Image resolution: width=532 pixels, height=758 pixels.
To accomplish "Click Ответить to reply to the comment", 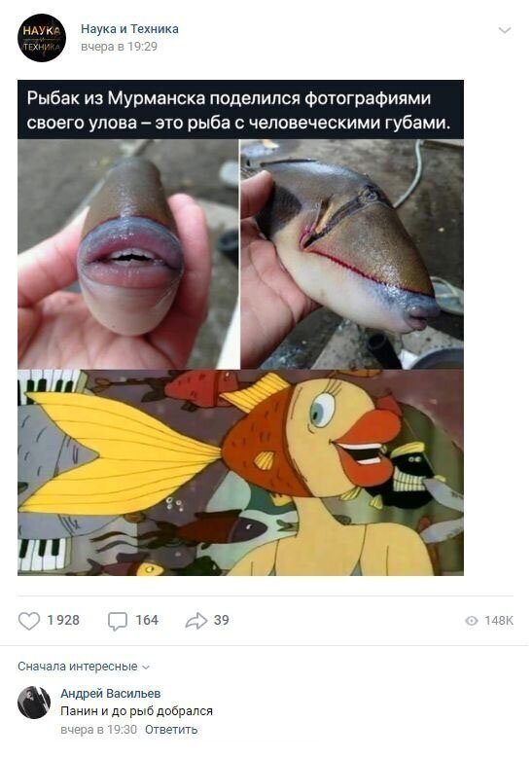I will tap(171, 729).
